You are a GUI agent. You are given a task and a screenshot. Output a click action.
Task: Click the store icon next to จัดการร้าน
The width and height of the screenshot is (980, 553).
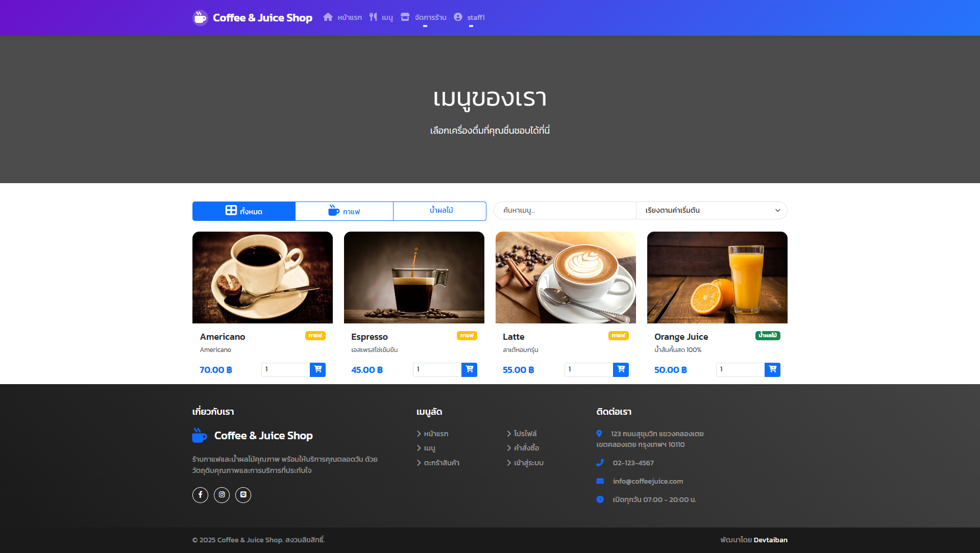(405, 17)
